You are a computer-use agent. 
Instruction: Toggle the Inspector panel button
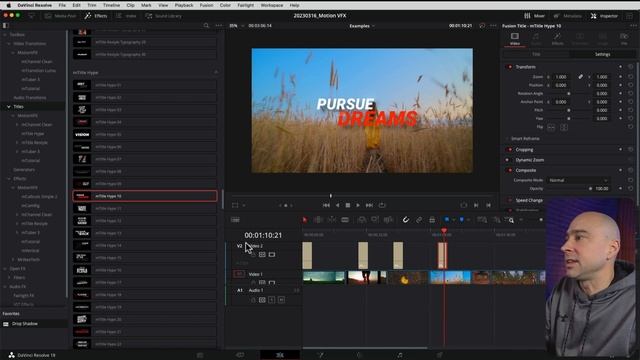point(604,16)
